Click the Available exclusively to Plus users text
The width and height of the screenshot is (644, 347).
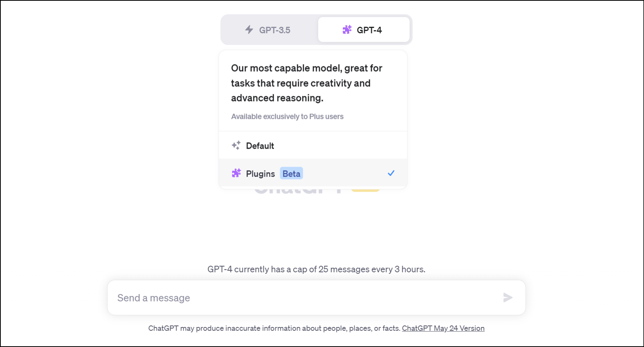(287, 116)
